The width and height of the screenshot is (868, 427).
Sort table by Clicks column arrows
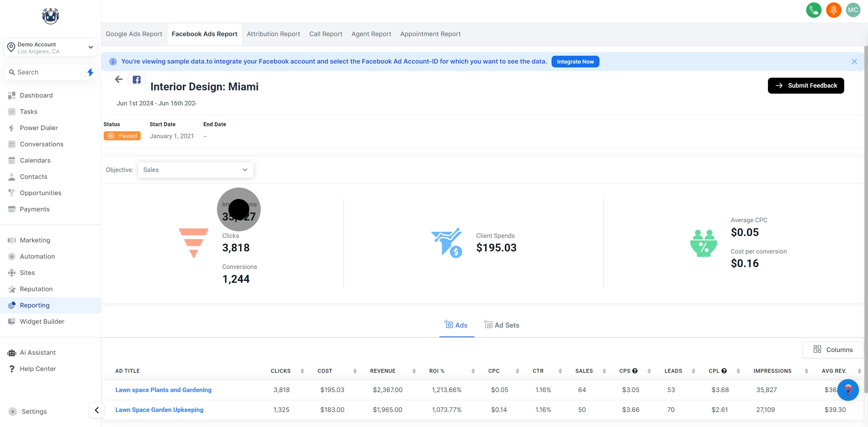pos(302,371)
